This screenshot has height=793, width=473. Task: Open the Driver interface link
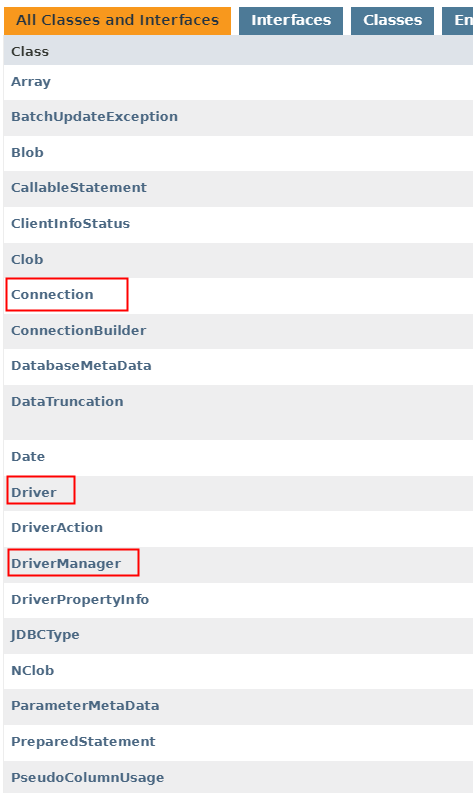34,493
